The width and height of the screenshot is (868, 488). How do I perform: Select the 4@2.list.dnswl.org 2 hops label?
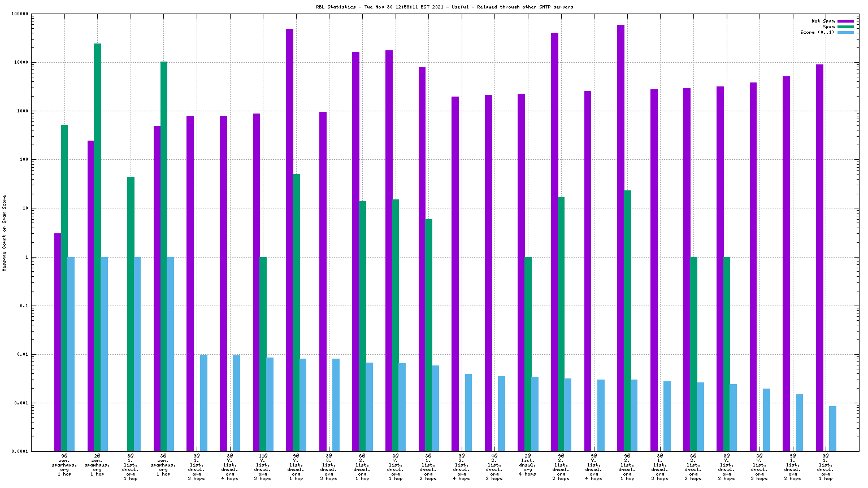coord(494,467)
